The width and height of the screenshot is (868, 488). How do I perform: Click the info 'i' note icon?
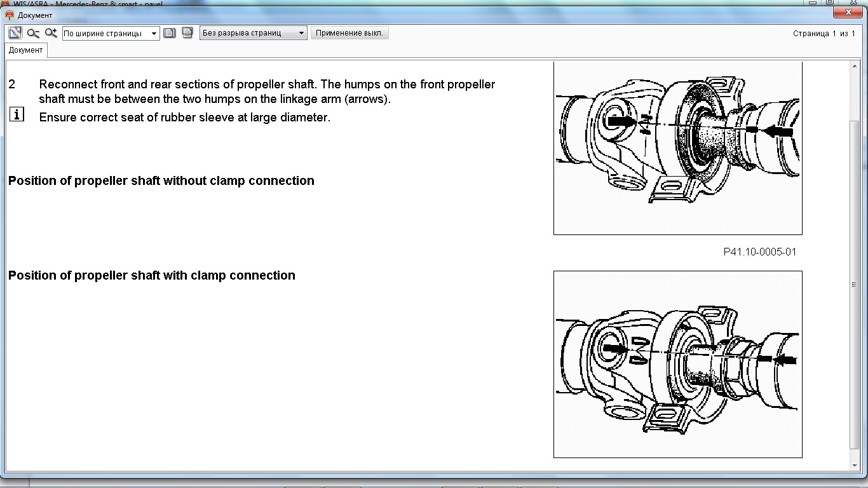click(17, 114)
